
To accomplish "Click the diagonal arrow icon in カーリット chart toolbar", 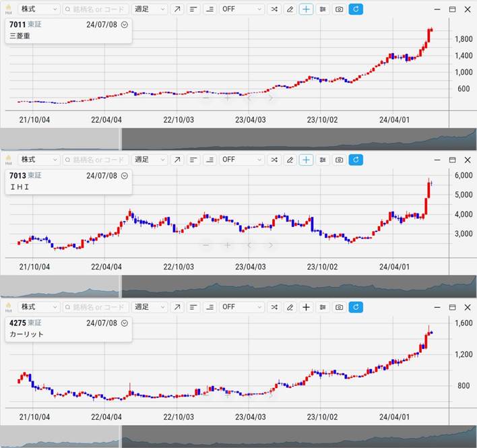I will (177, 307).
